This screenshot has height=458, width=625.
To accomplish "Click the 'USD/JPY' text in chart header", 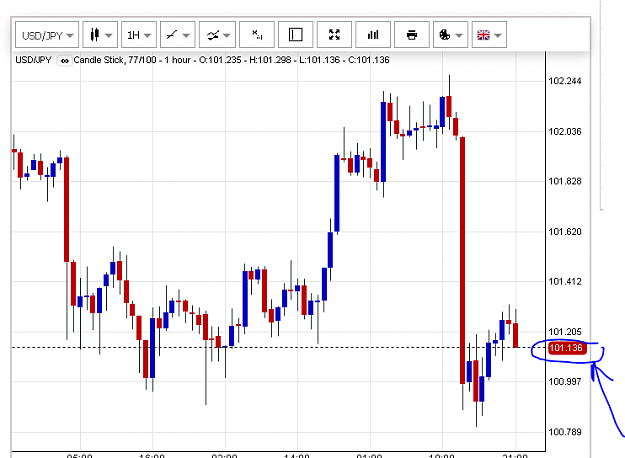I will [x=33, y=60].
